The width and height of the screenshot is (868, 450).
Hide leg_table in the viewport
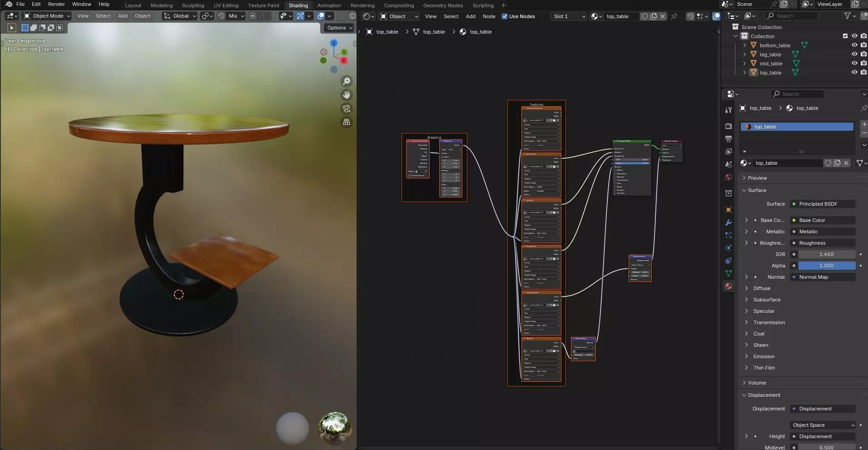coord(854,54)
